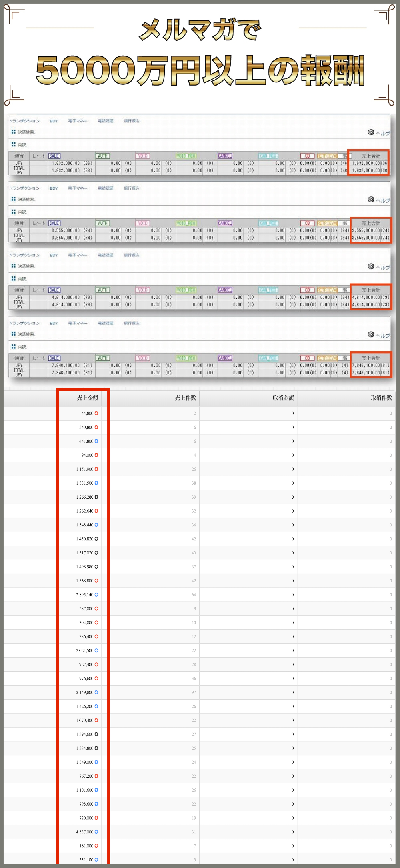Click the sales count 97
This screenshot has width=400, height=868.
pos(194,692)
